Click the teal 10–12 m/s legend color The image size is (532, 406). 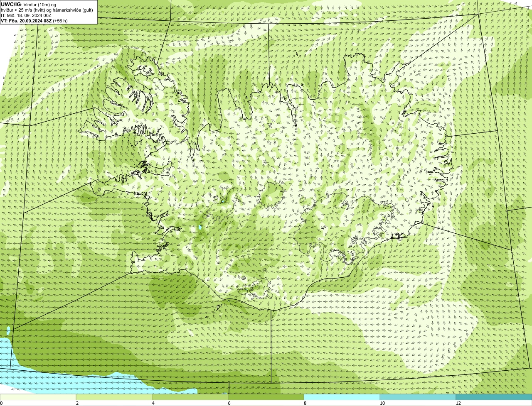click(x=418, y=397)
